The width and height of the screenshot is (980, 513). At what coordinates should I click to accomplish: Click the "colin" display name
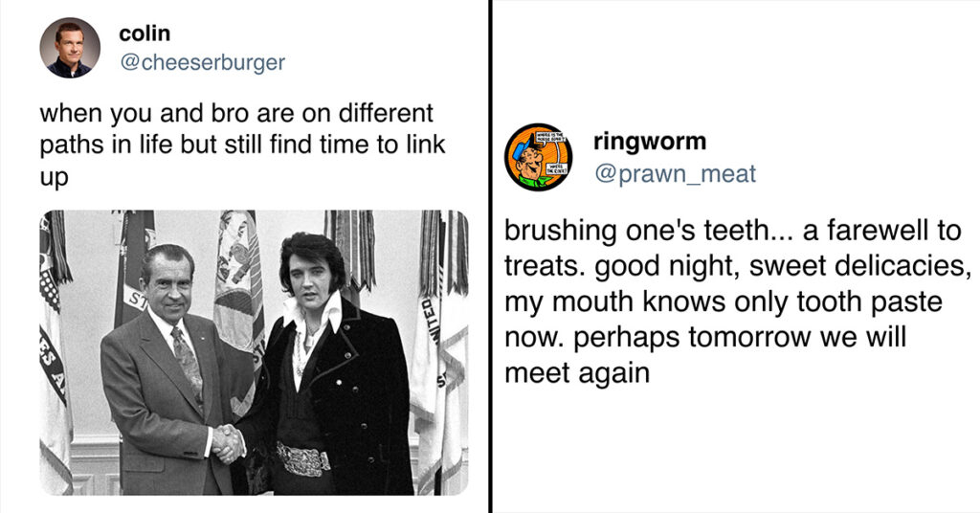tap(145, 33)
